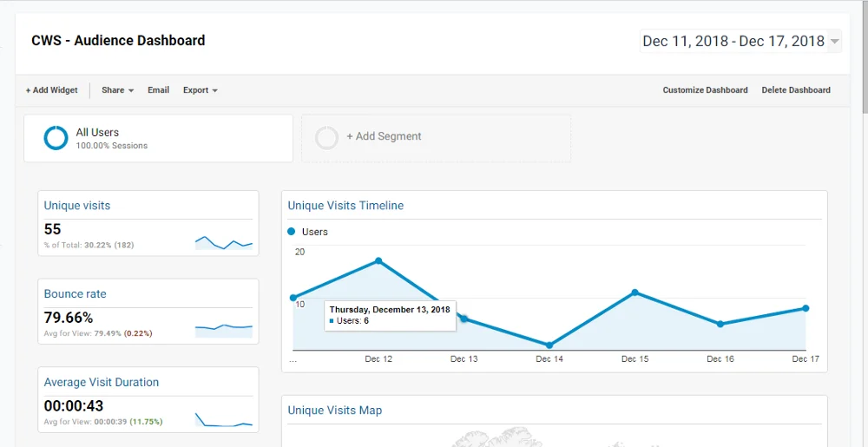Click the + Add Segment box

(x=437, y=138)
